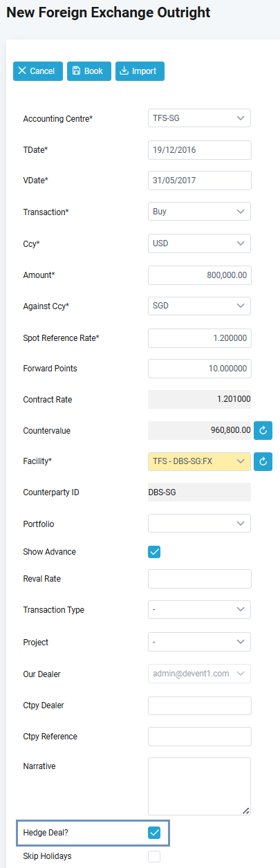Expand the Facility TFS - DBS-SG:FX dropdown
280x868 pixels.
pyautogui.click(x=200, y=461)
